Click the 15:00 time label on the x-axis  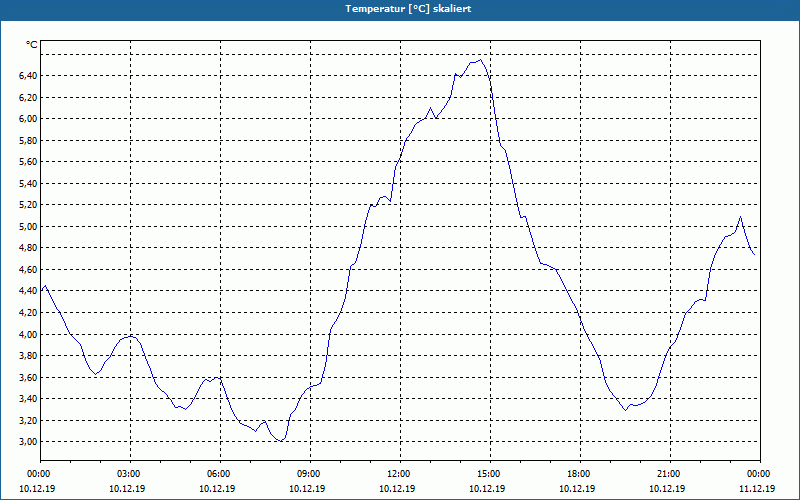(490, 474)
